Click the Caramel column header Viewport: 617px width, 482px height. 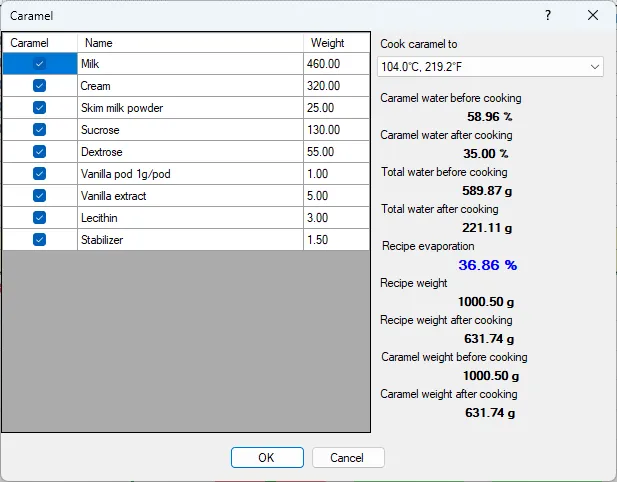click(40, 42)
